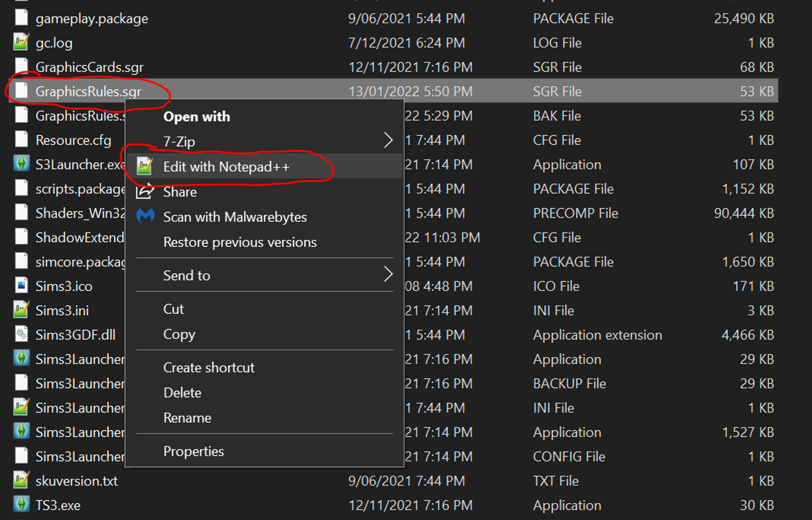Viewport: 812px width, 520px height.
Task: Expand the Send to submenu arrow
Action: [388, 275]
